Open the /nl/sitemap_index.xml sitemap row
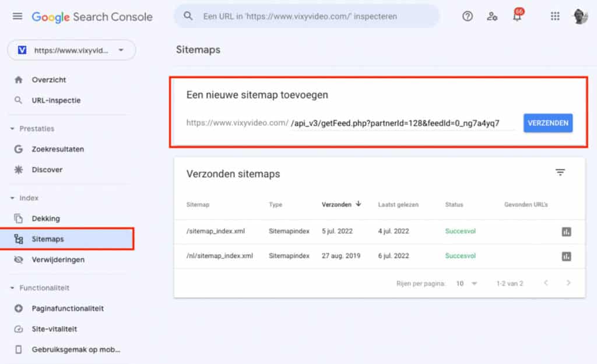 pos(380,256)
